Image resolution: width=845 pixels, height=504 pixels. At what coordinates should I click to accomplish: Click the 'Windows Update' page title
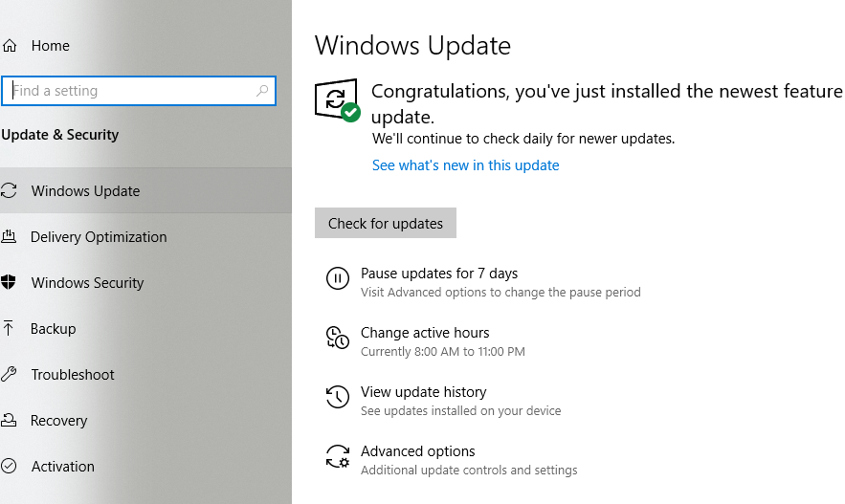412,46
